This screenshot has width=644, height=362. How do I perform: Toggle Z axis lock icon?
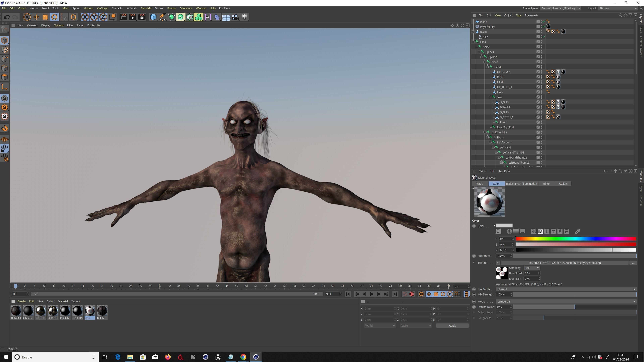(x=103, y=17)
